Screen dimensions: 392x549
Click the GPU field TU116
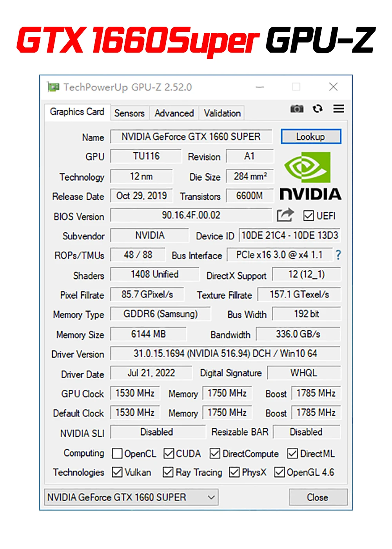tap(146, 156)
